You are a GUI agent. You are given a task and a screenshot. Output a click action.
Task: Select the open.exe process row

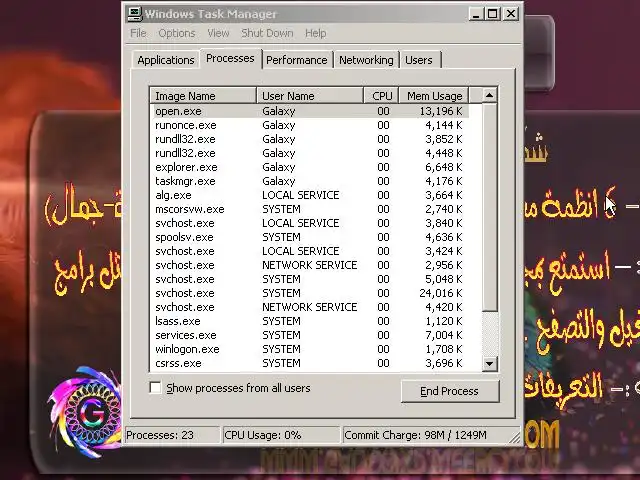click(x=309, y=111)
